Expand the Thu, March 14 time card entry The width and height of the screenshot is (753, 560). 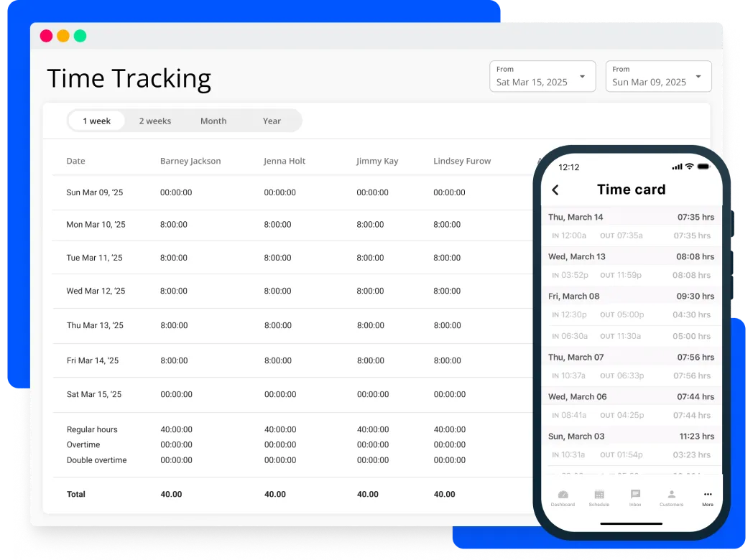pos(631,217)
